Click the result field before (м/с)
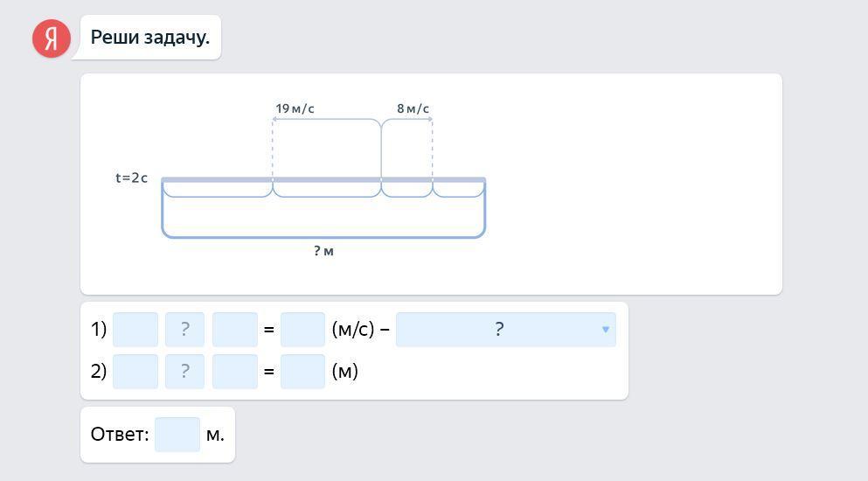The height and width of the screenshot is (481, 868). coord(302,330)
